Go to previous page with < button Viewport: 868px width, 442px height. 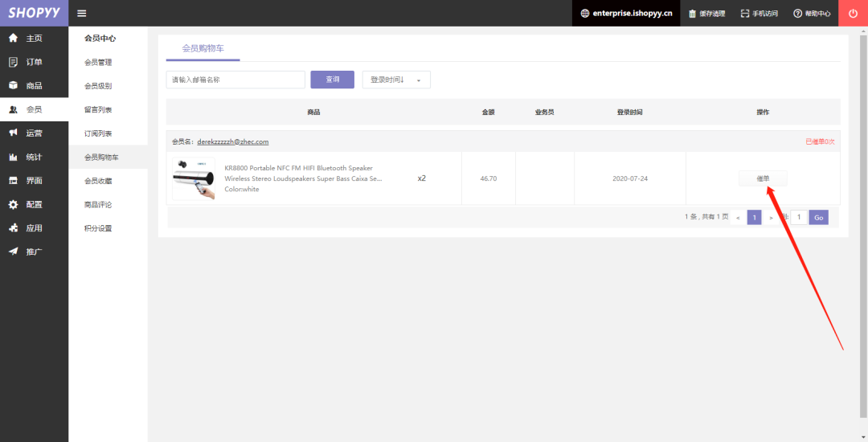click(738, 218)
